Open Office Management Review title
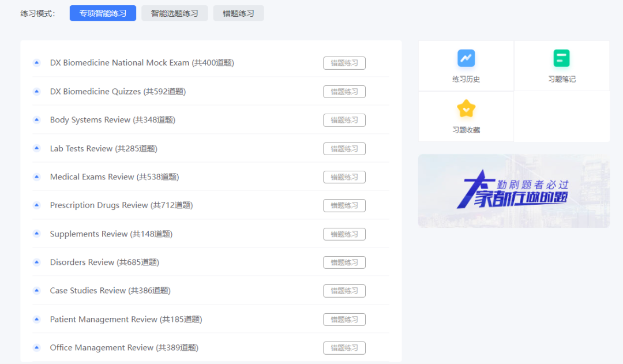The width and height of the screenshot is (623, 364). (x=124, y=348)
